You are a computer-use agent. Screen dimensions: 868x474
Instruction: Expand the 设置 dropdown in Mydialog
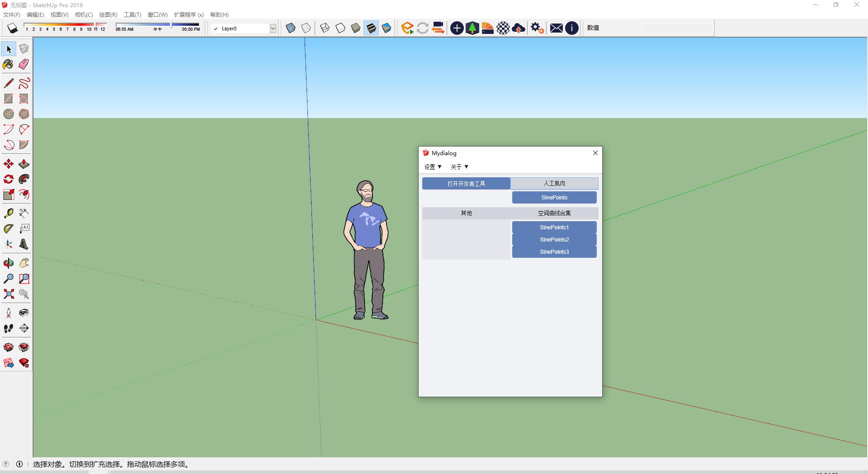click(433, 167)
